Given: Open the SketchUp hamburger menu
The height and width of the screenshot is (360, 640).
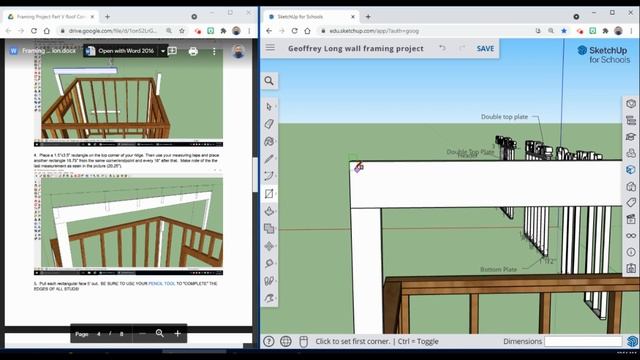Looking at the screenshot, I should pyautogui.click(x=270, y=48).
